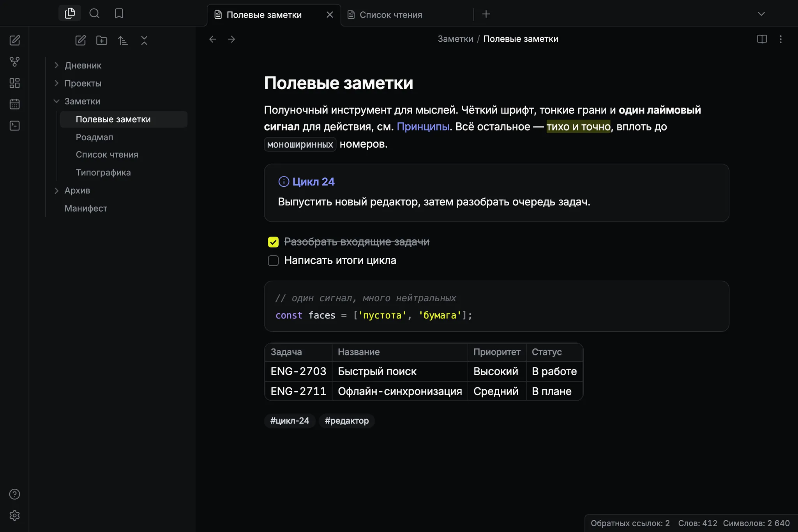Viewport: 798px width, 532px height.
Task: Open a new tab with plus
Action: [486, 14]
